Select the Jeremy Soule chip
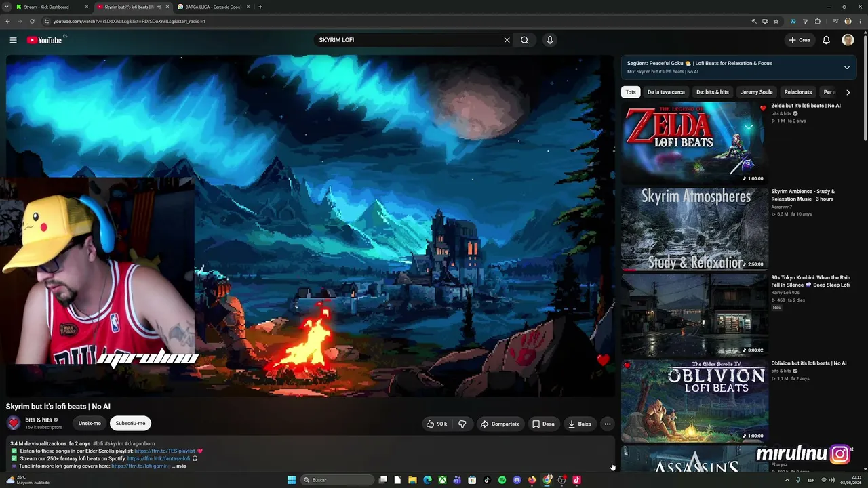This screenshot has height=488, width=868. point(756,92)
